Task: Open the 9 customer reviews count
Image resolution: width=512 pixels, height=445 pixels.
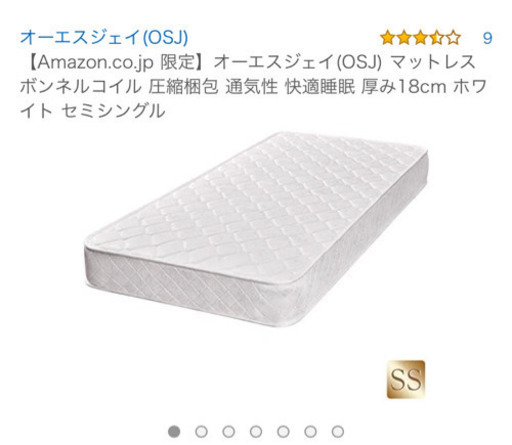Action: click(x=487, y=38)
